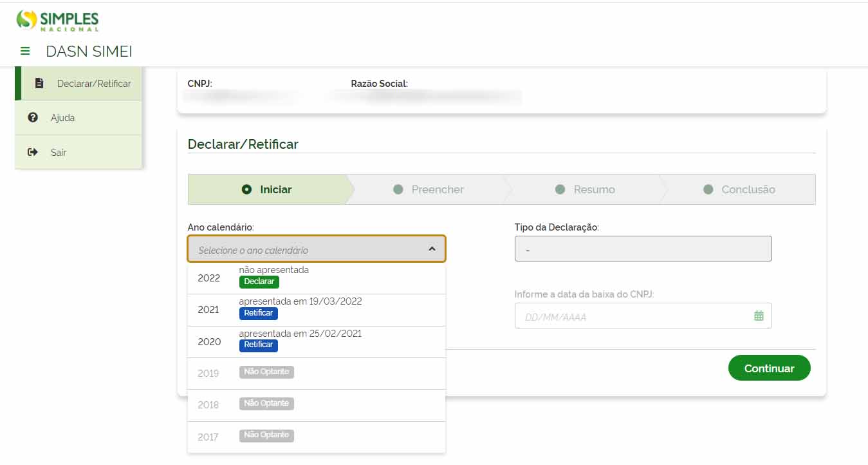
Task: Click the Simples Nacional logo
Action: (x=59, y=20)
